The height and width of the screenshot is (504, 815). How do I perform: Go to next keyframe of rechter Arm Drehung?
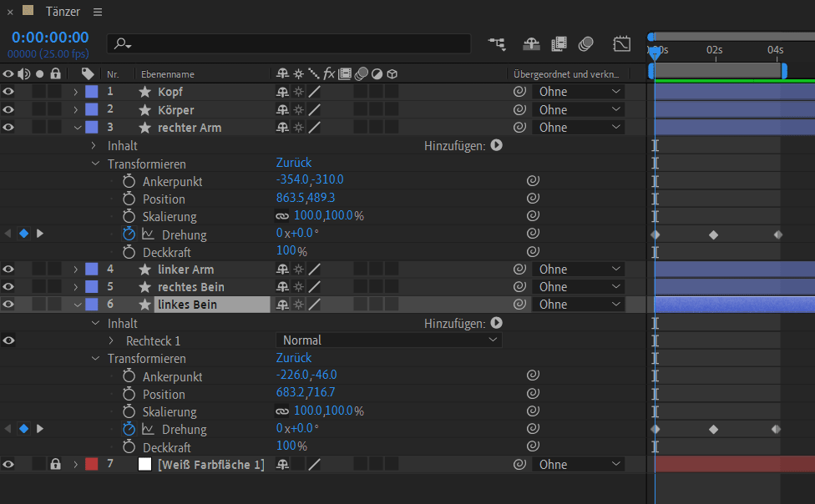(39, 234)
